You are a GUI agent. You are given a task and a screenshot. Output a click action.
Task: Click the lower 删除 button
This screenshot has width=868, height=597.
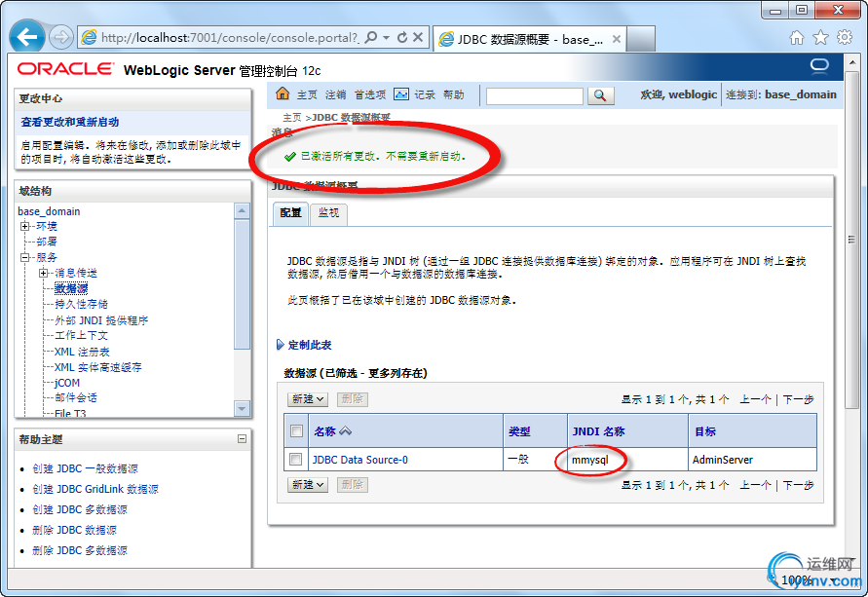[x=352, y=485]
